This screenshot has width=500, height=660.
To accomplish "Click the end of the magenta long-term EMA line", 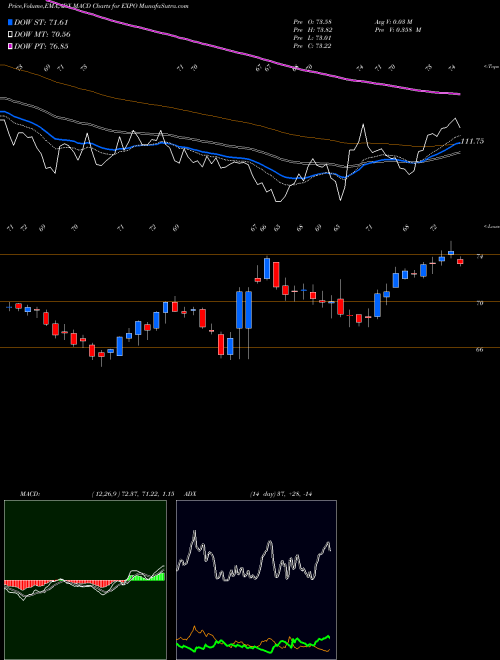I will point(458,93).
